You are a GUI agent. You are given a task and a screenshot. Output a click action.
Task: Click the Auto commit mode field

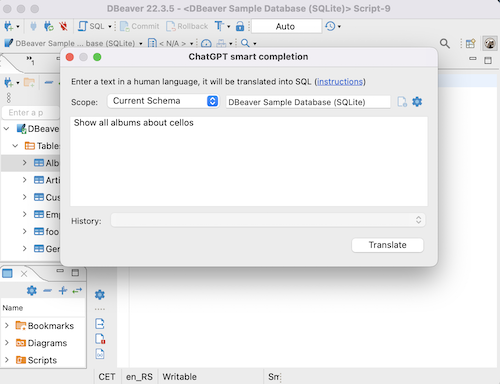pos(286,26)
